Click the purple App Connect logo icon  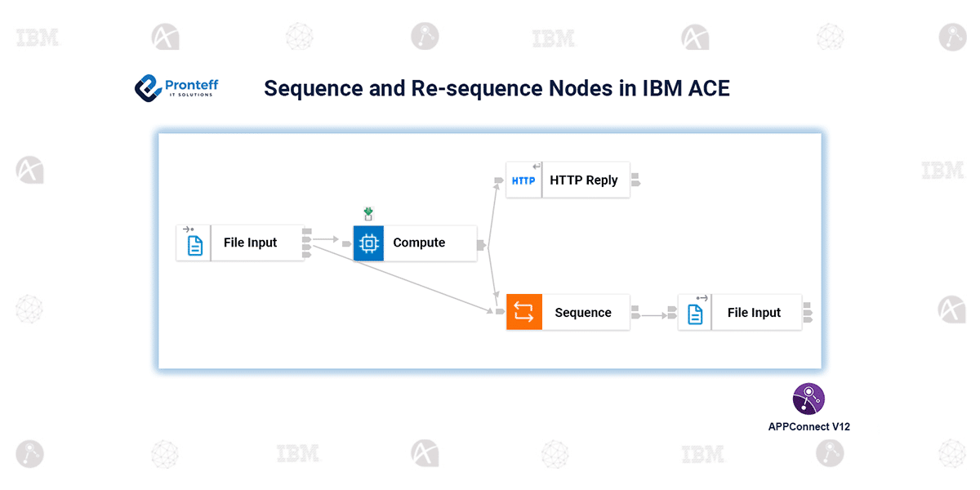808,399
